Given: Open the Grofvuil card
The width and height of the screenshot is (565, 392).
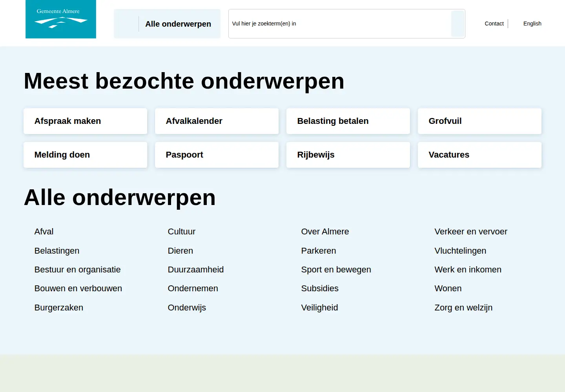Looking at the screenshot, I should (x=479, y=121).
